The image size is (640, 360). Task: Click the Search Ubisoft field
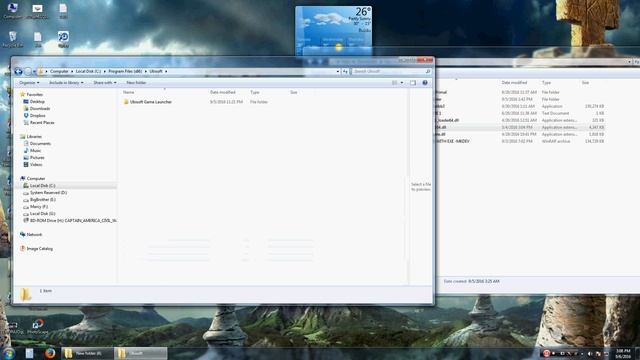(x=392, y=71)
